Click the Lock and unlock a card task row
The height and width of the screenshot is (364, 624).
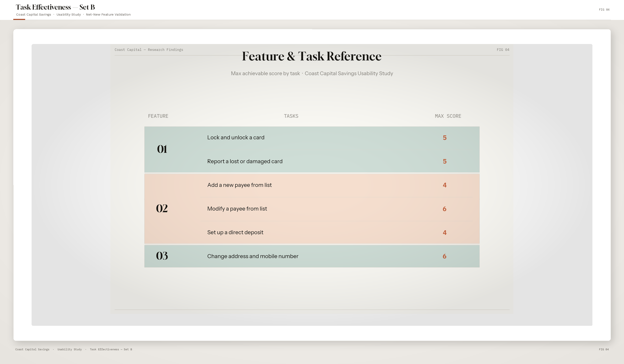click(236, 137)
